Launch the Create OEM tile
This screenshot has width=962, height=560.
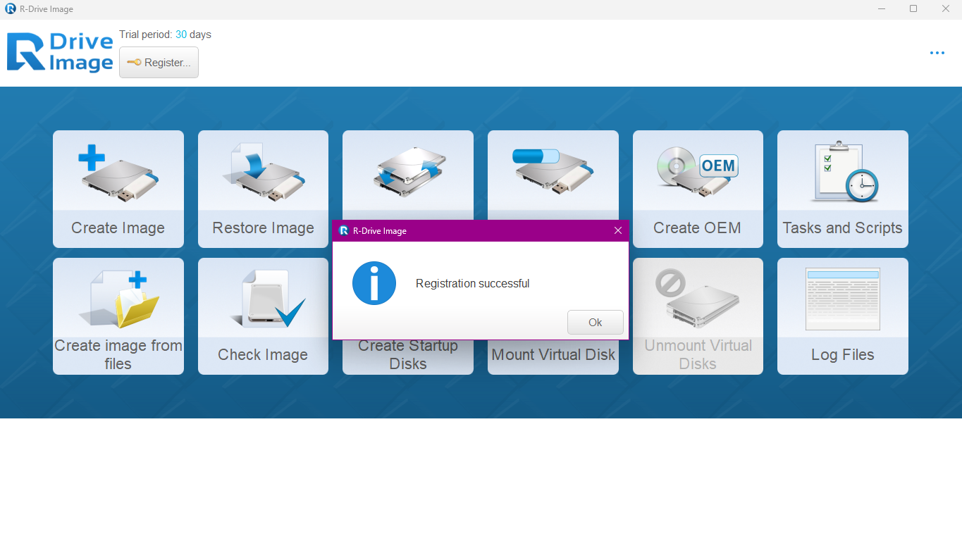click(x=698, y=189)
